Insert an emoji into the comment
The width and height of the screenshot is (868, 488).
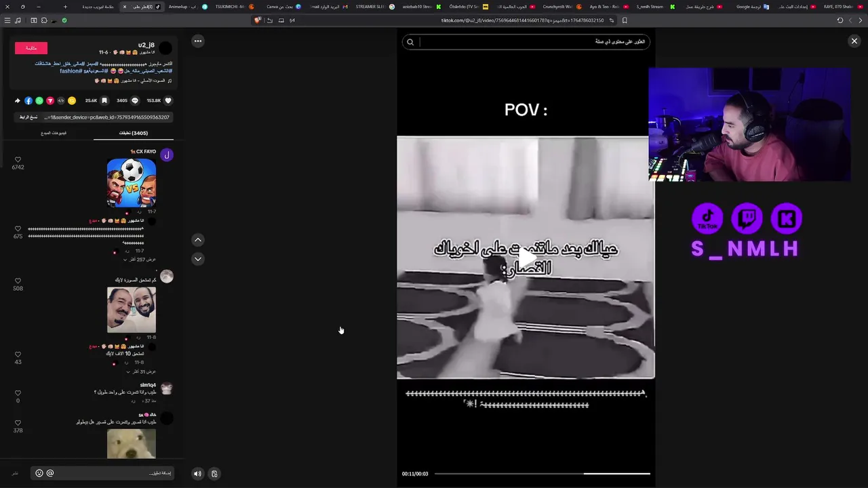tap(39, 473)
